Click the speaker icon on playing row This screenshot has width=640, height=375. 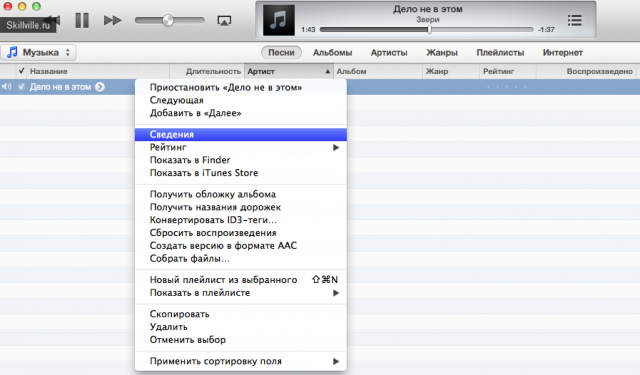[7, 87]
